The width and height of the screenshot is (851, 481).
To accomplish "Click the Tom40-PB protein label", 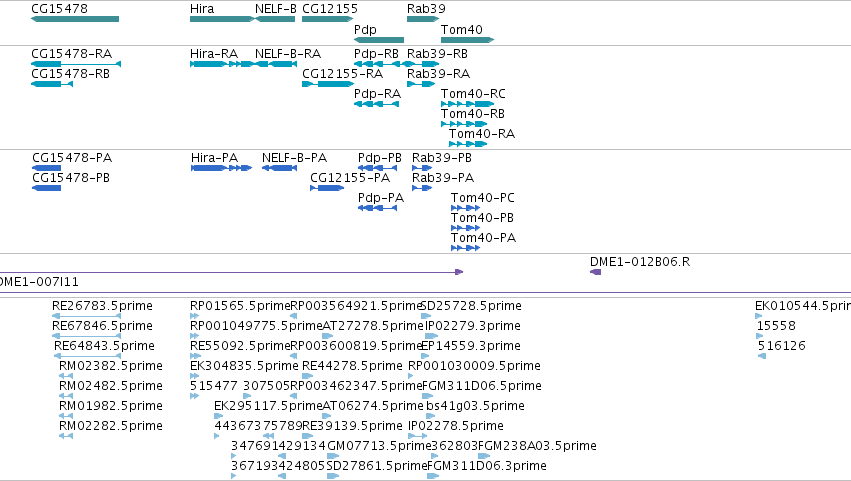I will pos(482,218).
